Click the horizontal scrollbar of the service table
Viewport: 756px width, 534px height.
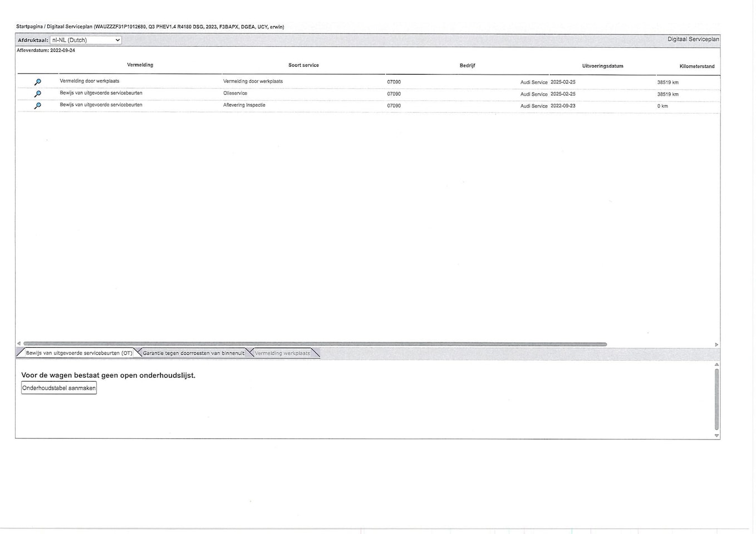click(x=315, y=344)
